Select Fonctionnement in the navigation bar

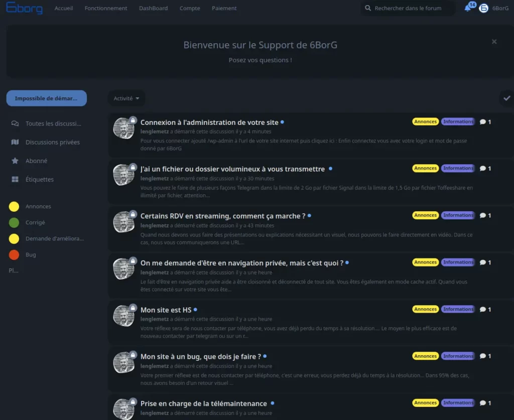[105, 8]
